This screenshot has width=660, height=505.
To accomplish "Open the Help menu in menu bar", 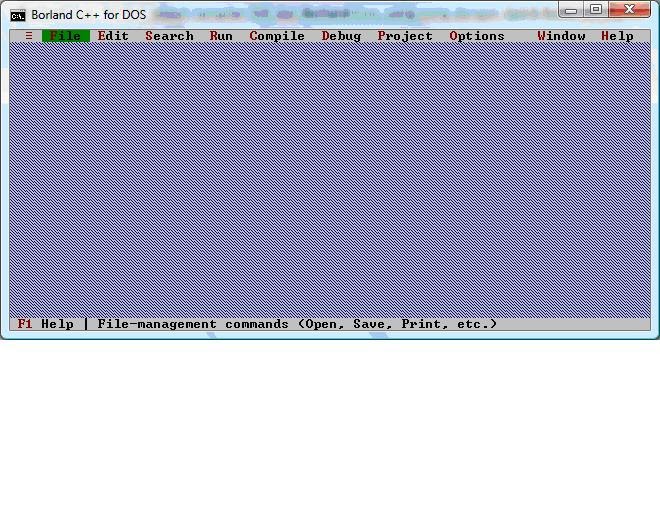I will point(617,36).
